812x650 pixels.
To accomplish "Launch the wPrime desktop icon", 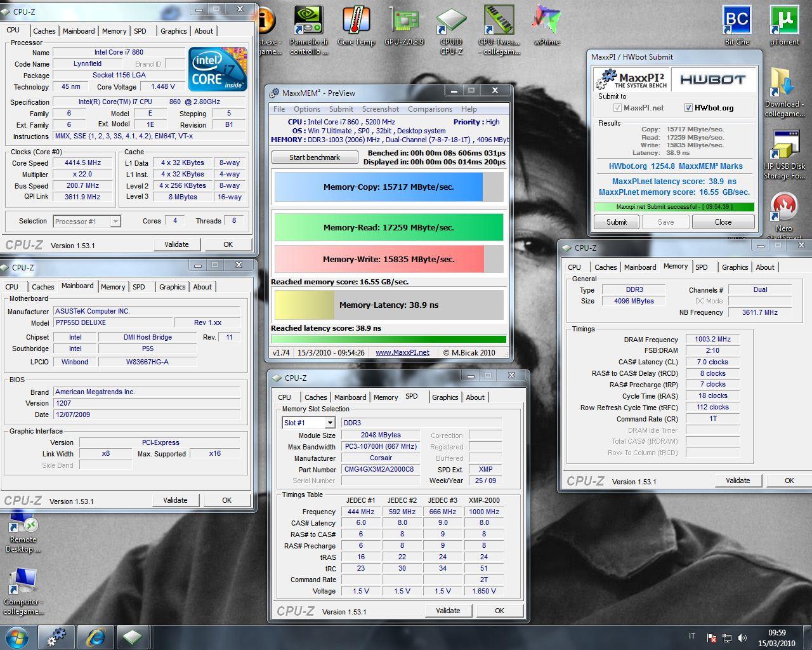I will coord(546,27).
